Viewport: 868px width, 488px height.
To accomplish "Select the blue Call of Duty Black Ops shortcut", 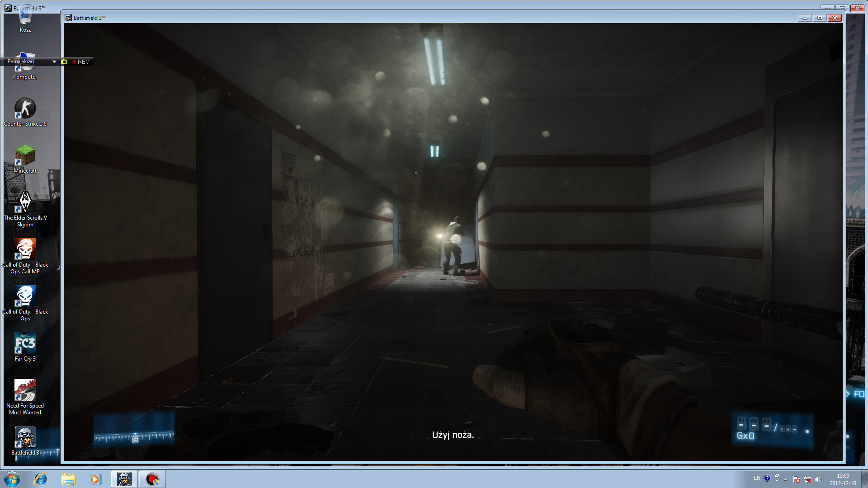I will click(x=25, y=303).
